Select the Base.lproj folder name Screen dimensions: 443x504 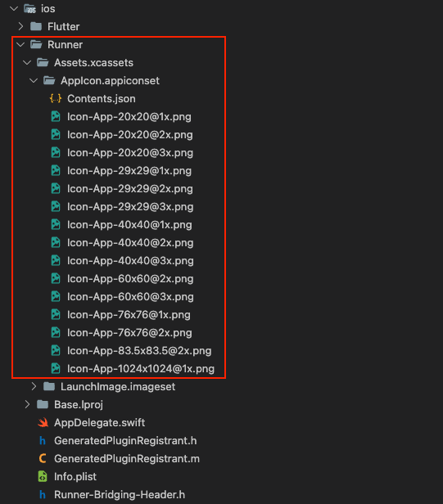79,405
